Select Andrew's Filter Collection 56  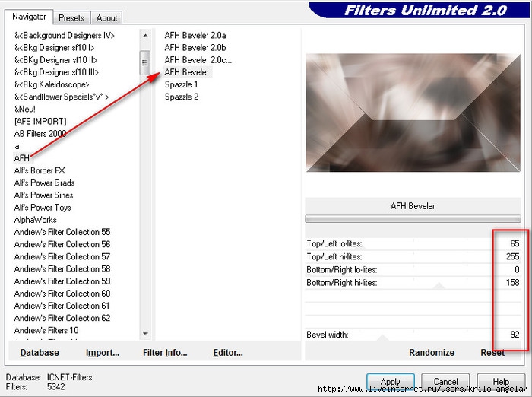[x=62, y=244]
